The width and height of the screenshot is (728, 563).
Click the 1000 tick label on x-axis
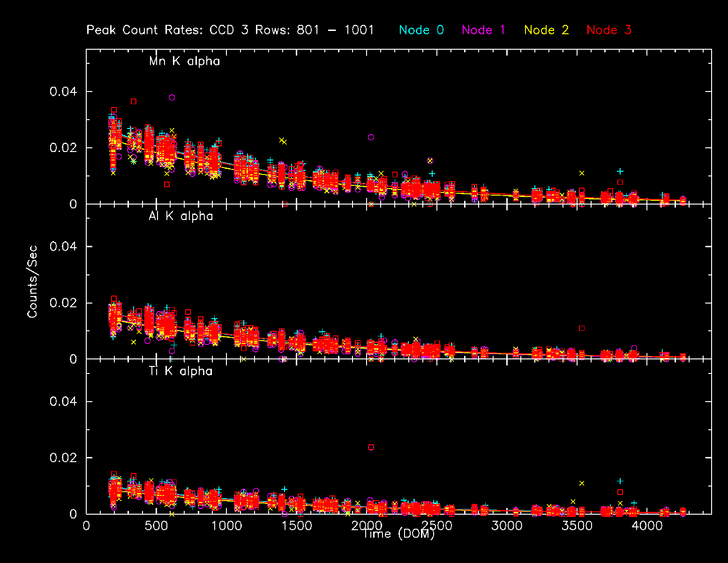point(226,525)
